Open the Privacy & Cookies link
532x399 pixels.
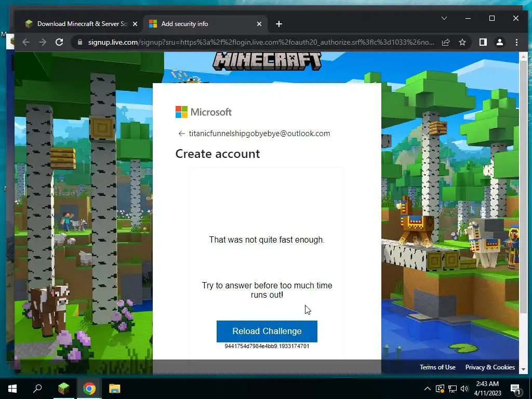pos(490,367)
